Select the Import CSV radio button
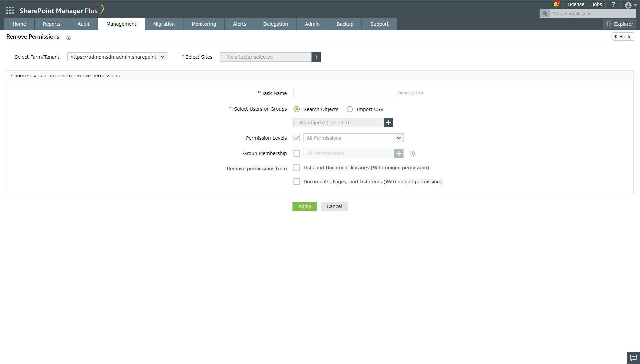Image resolution: width=640 pixels, height=364 pixels. click(350, 109)
